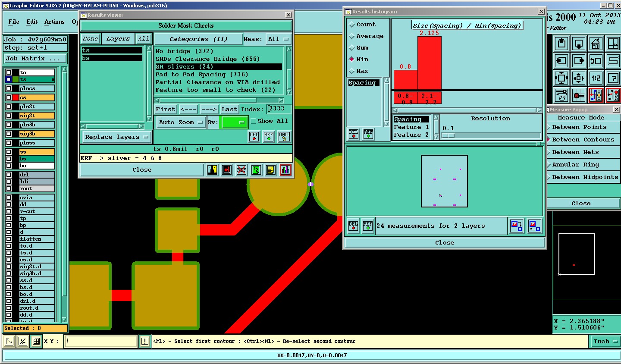Toggle visibility checkbox for layer sig2t
The height and width of the screenshot is (364, 621).
9,116
